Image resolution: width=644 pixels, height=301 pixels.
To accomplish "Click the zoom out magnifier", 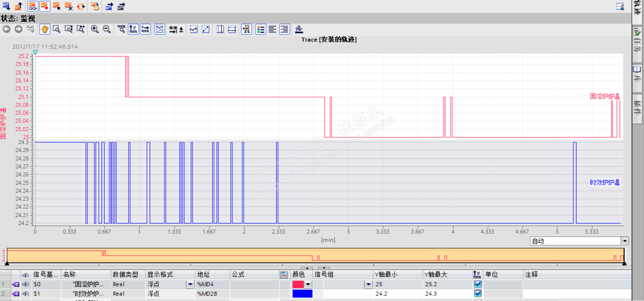I will click(x=107, y=29).
